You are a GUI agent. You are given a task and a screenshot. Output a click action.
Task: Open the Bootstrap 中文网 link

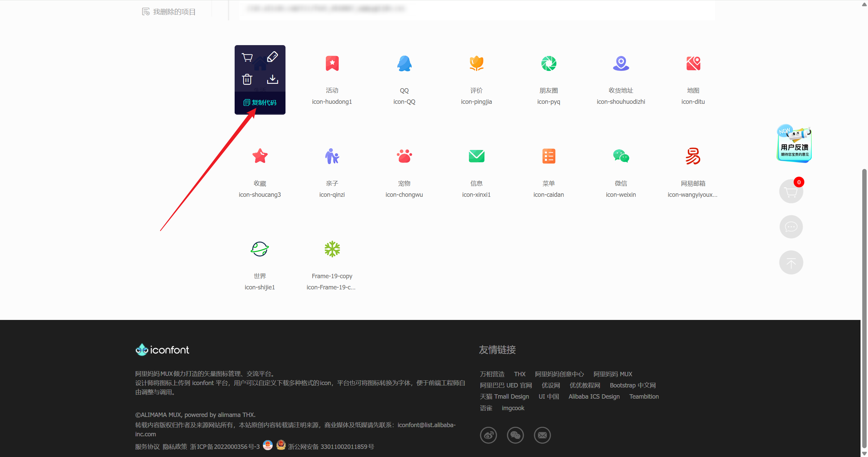point(633,385)
